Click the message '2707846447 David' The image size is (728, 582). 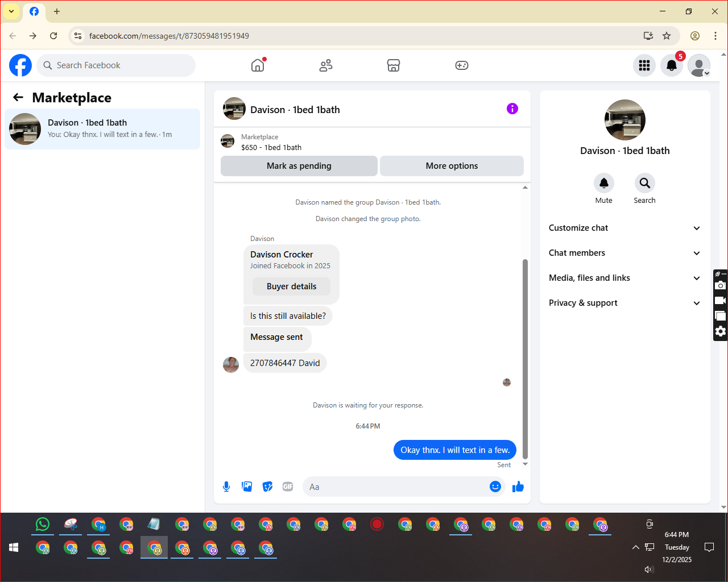[x=285, y=363]
